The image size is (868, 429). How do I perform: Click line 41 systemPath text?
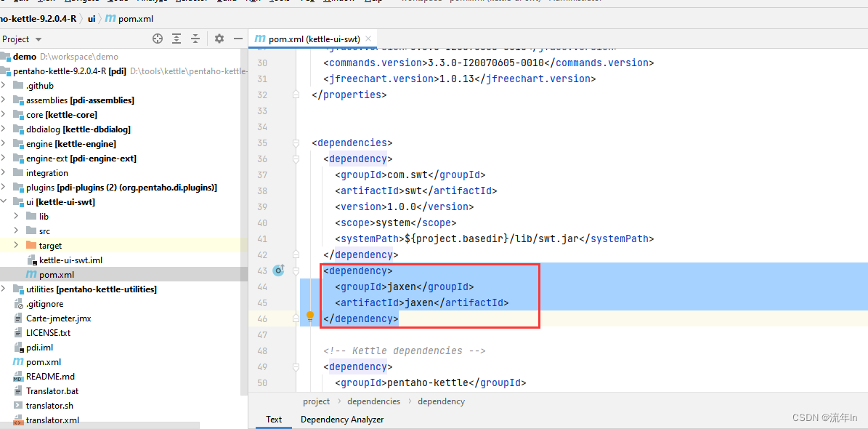pyautogui.click(x=495, y=239)
